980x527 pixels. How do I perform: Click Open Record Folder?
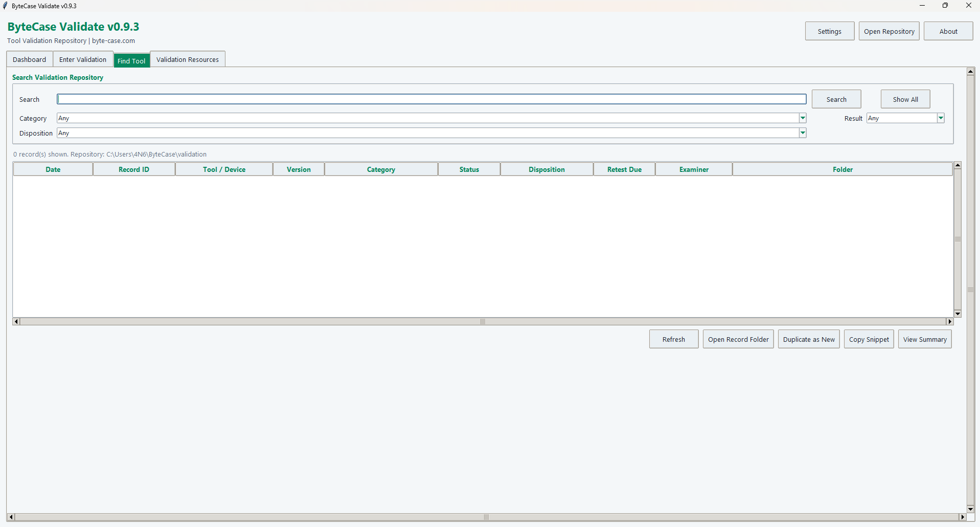click(x=738, y=339)
